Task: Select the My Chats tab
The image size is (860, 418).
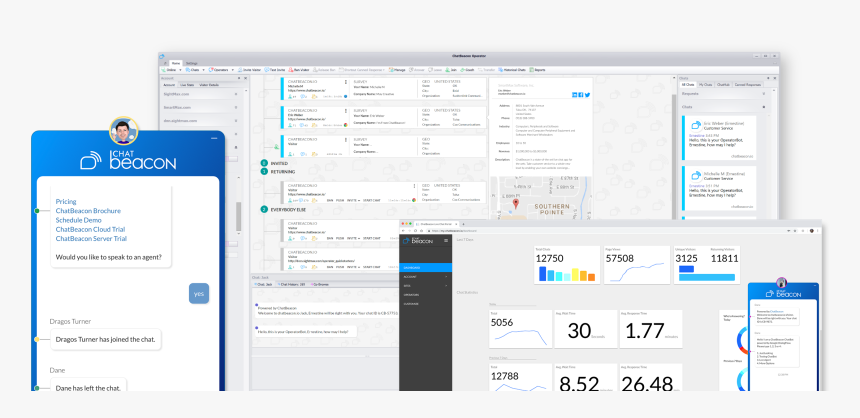Action: pos(706,84)
